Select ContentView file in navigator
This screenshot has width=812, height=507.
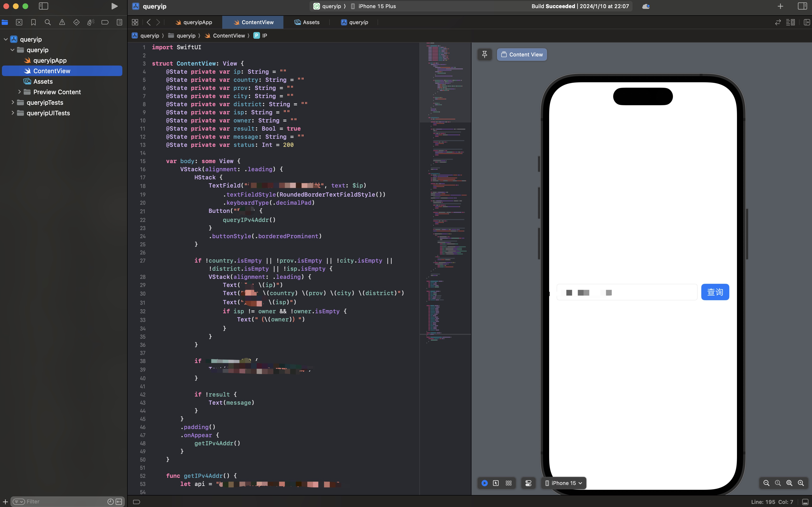[x=62, y=71]
